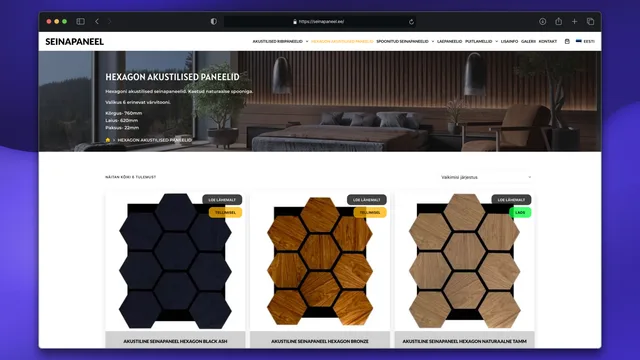The image size is (640, 360).
Task: Open the Naturaalne Tamm hexagon panel image
Action: 464,261
